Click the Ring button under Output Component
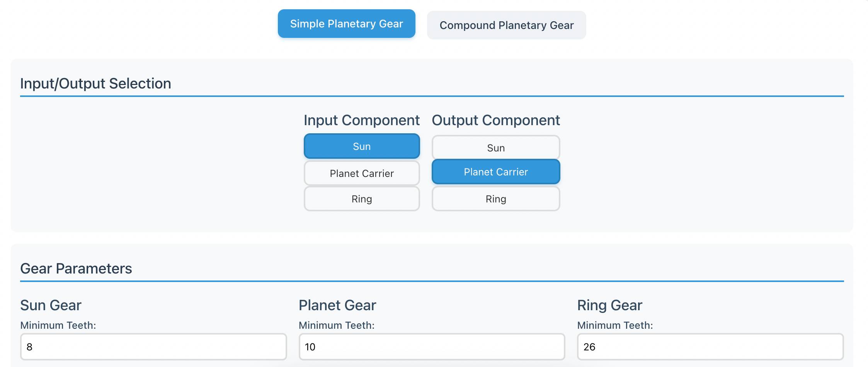The height and width of the screenshot is (367, 868). click(495, 199)
